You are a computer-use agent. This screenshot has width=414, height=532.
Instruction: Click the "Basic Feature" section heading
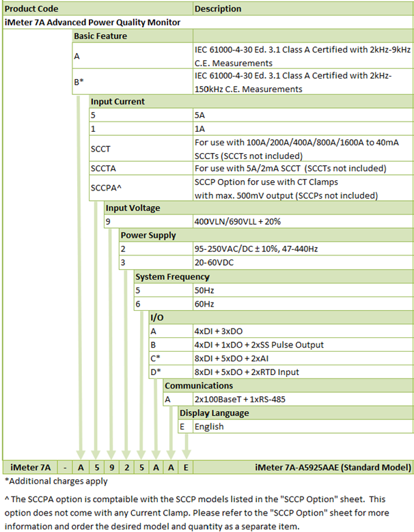tap(100, 36)
